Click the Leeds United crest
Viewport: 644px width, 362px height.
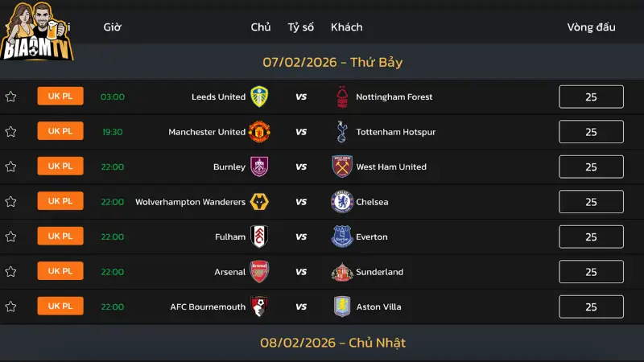tap(259, 97)
